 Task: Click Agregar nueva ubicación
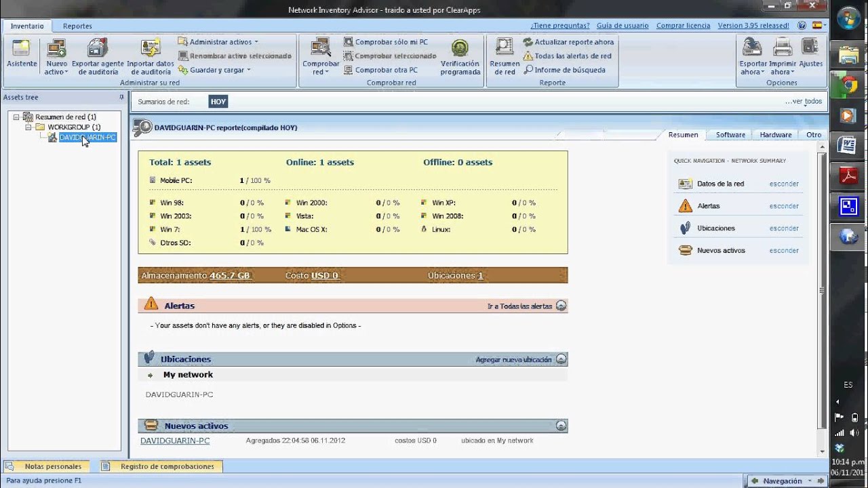(513, 360)
